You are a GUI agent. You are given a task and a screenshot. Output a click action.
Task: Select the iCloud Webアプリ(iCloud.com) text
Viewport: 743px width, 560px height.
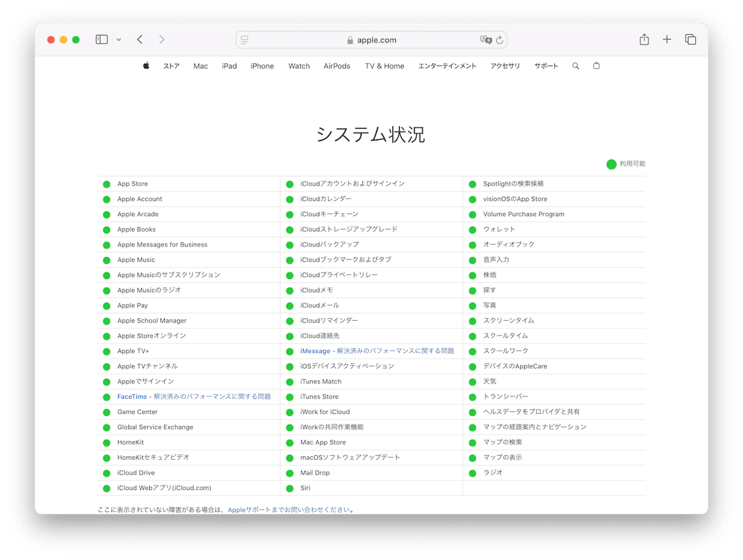(x=164, y=488)
